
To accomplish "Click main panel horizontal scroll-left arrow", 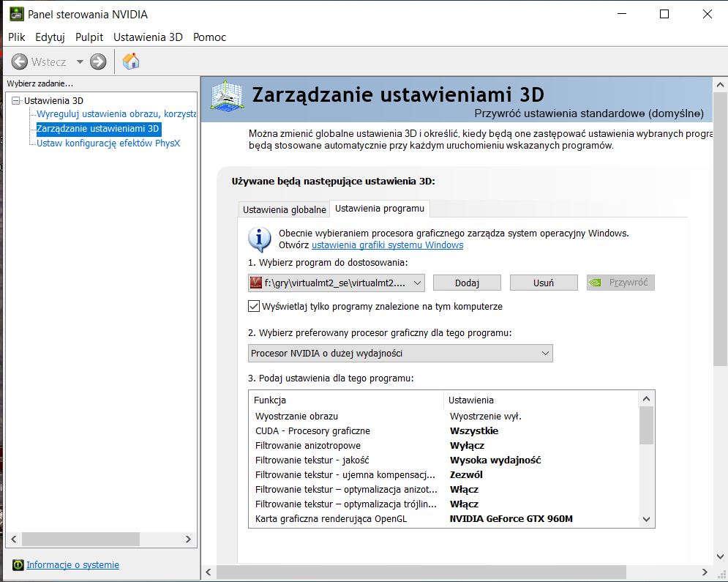I will (209, 572).
